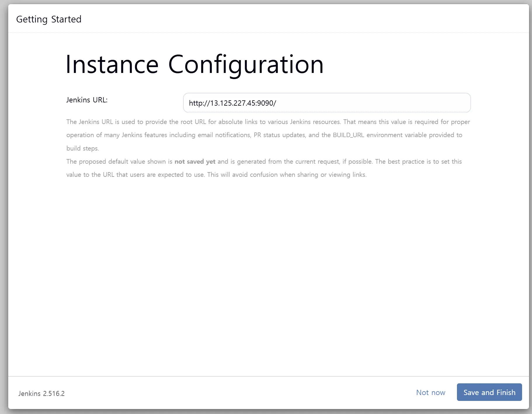The height and width of the screenshot is (414, 532).
Task: Click the BUILD_URL term in the description
Action: 348,135
